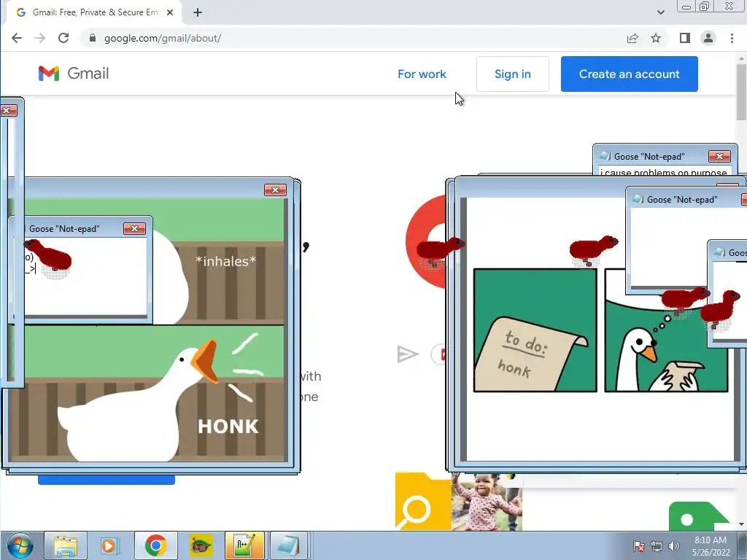The width and height of the screenshot is (747, 560).
Task: Click the red goose on left Not-epad
Action: click(49, 254)
